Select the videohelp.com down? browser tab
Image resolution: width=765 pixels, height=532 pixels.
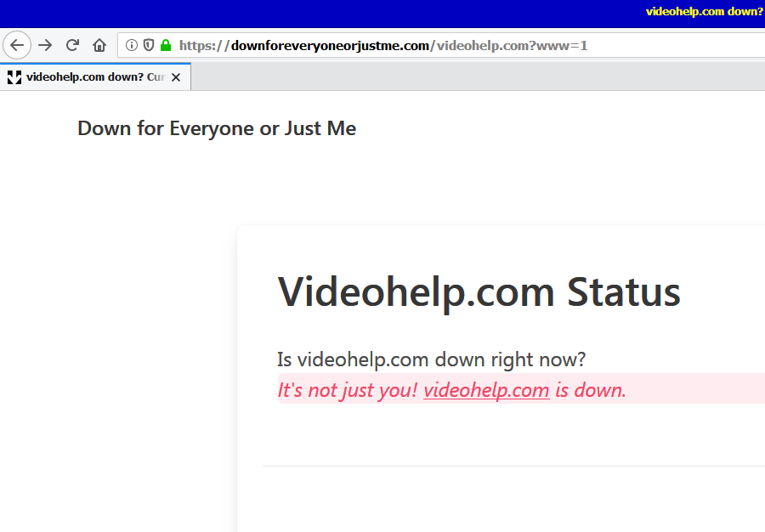pyautogui.click(x=95, y=77)
